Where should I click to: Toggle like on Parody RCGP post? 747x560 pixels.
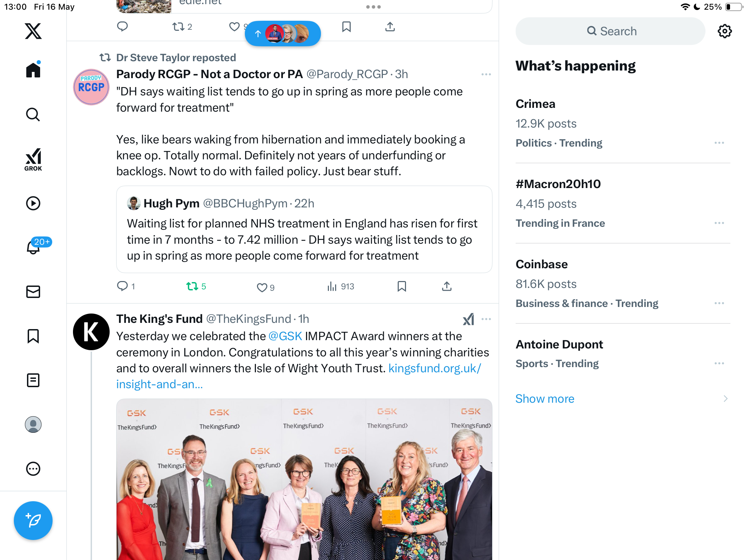[266, 287]
